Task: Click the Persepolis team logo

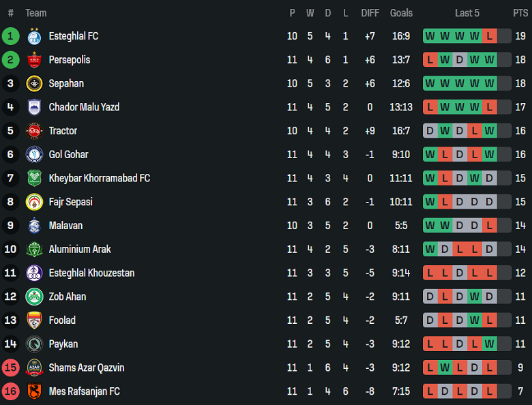Action: (34, 60)
